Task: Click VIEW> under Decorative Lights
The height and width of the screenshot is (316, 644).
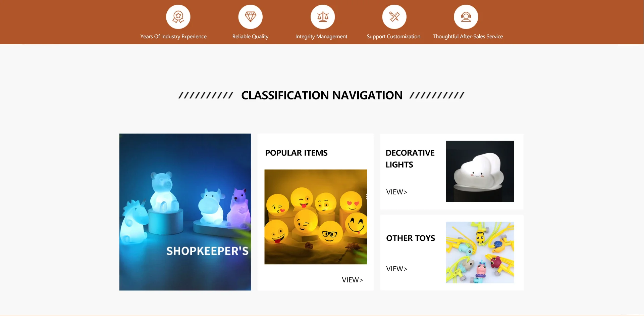Action: pyautogui.click(x=397, y=192)
